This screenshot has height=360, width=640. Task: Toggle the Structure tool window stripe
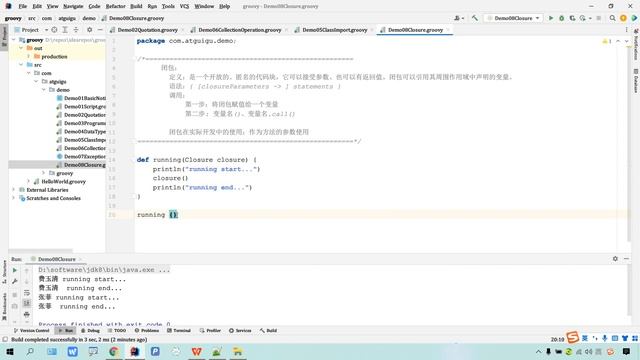click(4, 272)
